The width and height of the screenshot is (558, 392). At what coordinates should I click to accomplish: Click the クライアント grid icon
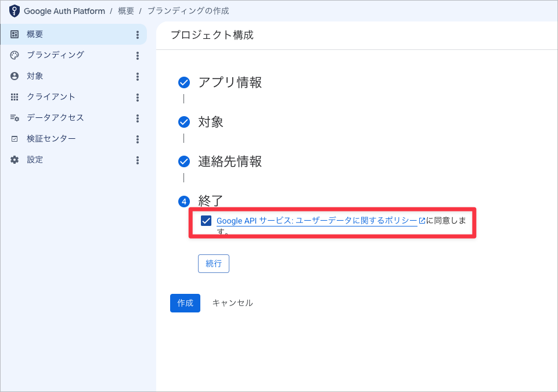click(x=15, y=97)
